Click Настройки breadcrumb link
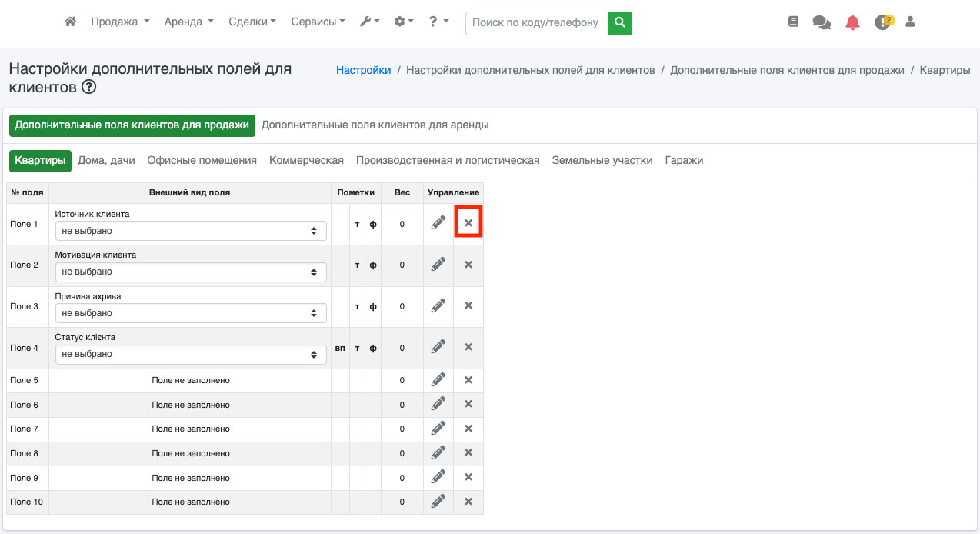 click(363, 70)
